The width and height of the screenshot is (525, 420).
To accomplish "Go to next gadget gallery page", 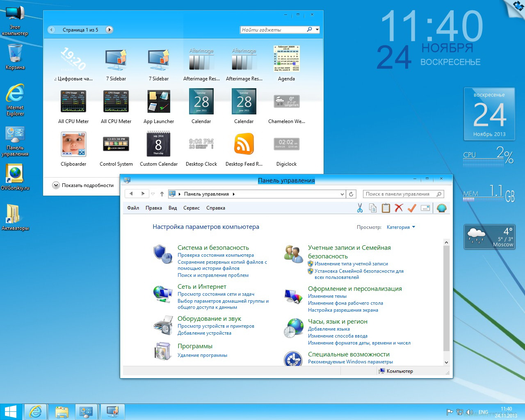I will [x=109, y=30].
